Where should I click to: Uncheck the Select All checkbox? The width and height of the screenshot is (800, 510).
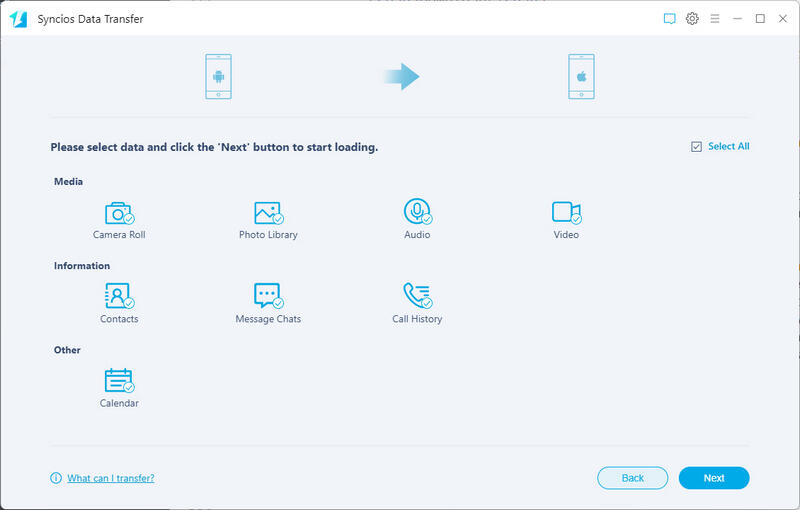pos(696,147)
